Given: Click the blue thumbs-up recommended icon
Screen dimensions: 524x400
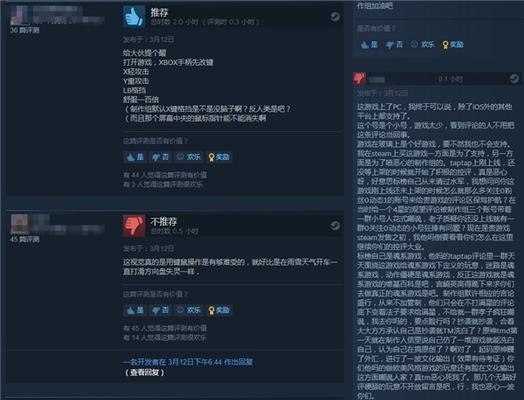Looking at the screenshot, I should (134, 16).
